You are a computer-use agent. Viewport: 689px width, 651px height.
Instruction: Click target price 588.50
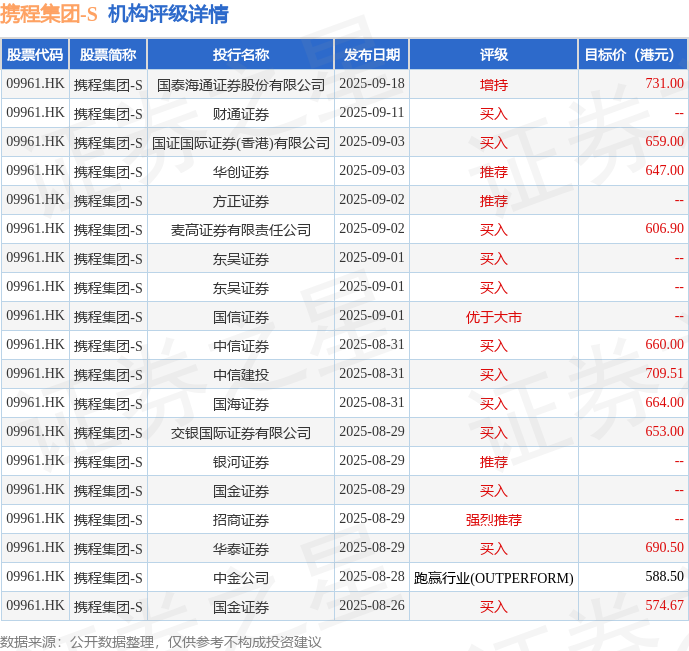(664, 576)
